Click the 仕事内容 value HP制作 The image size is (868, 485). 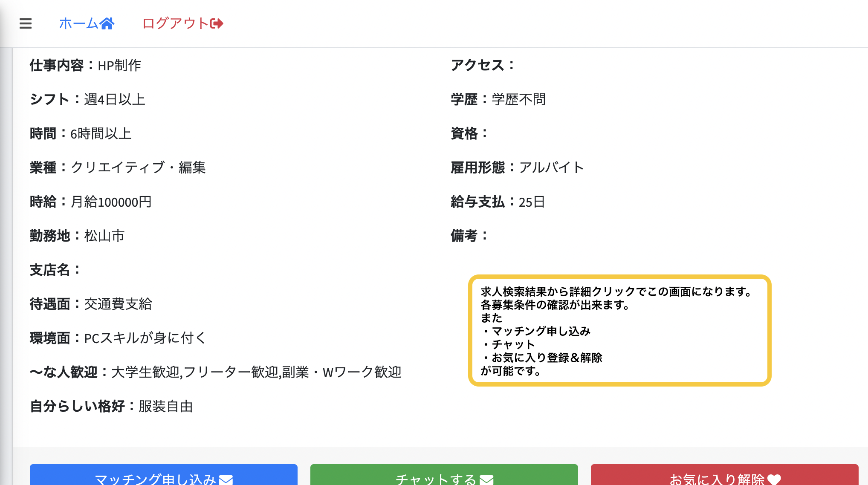[x=120, y=66]
